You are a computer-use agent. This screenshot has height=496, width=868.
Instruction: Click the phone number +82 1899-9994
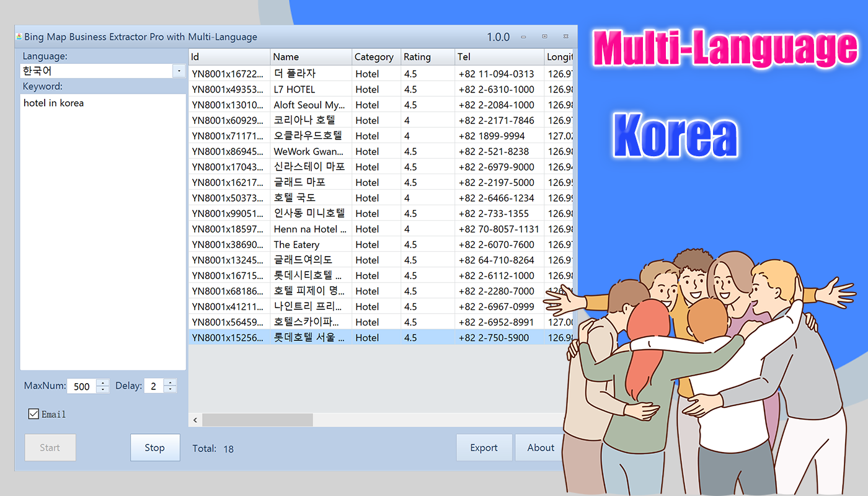point(492,136)
